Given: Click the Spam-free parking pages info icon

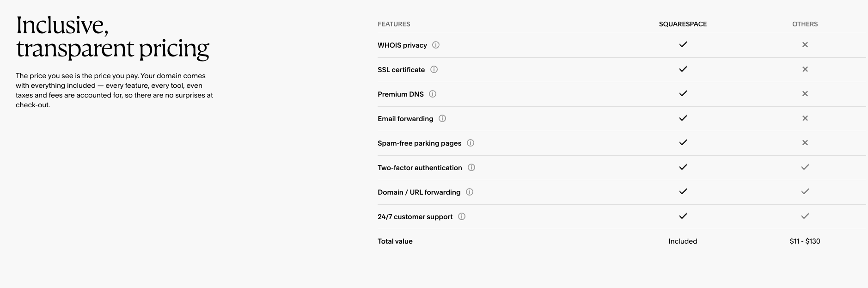Looking at the screenshot, I should [x=470, y=143].
